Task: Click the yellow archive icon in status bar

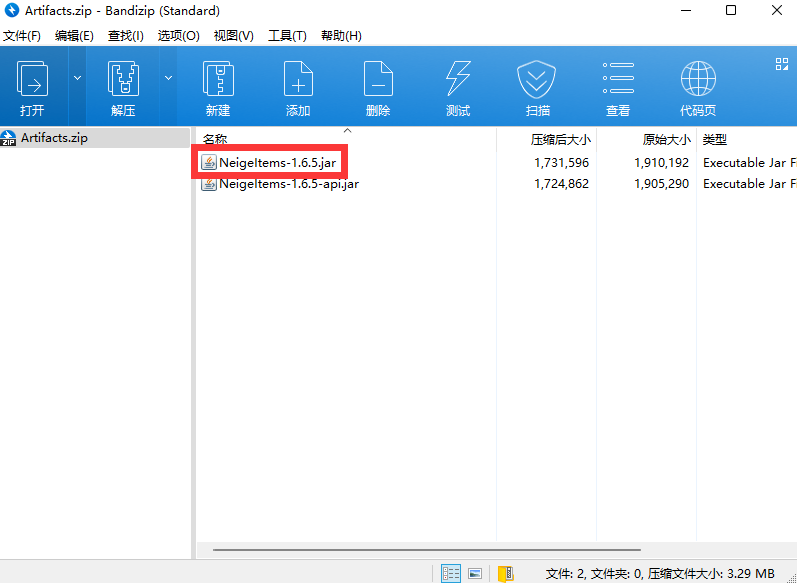Action: tap(506, 573)
